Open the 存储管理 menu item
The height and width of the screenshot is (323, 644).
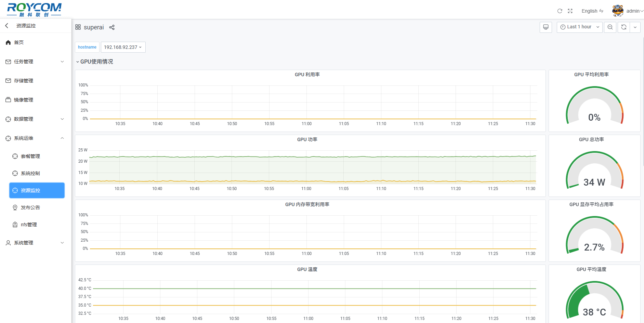click(x=36, y=81)
